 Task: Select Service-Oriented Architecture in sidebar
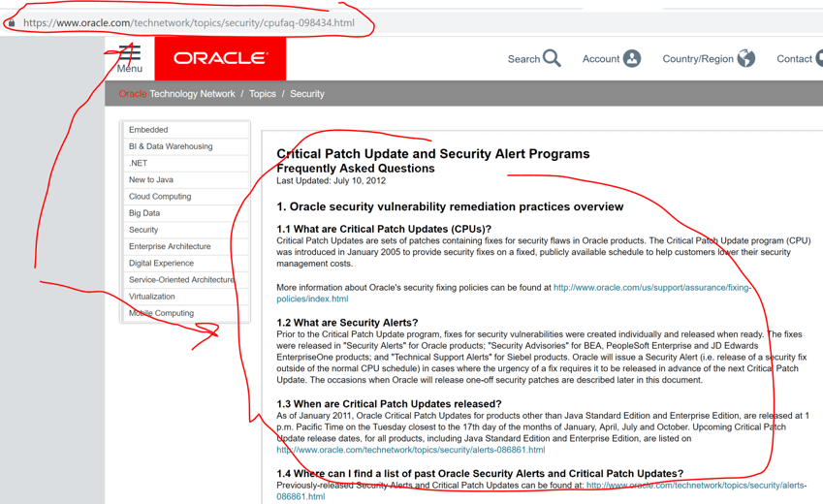(x=185, y=280)
